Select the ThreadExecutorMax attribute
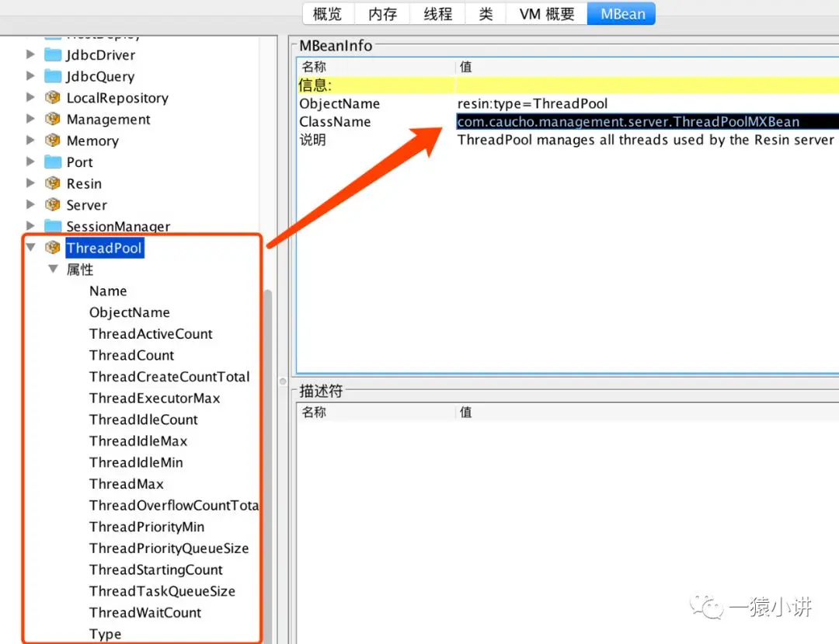The height and width of the screenshot is (644, 839). pyautogui.click(x=155, y=398)
